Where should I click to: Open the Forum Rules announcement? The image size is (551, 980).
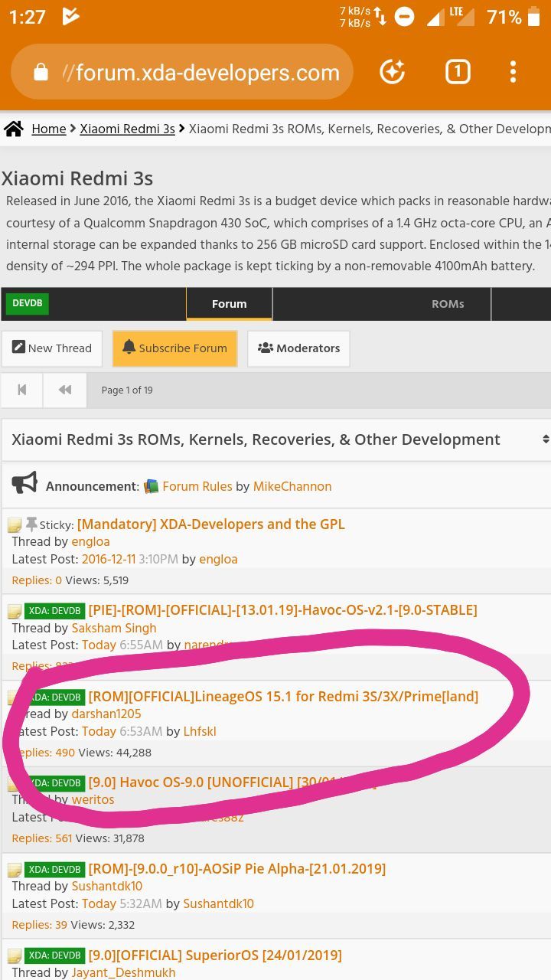click(197, 486)
